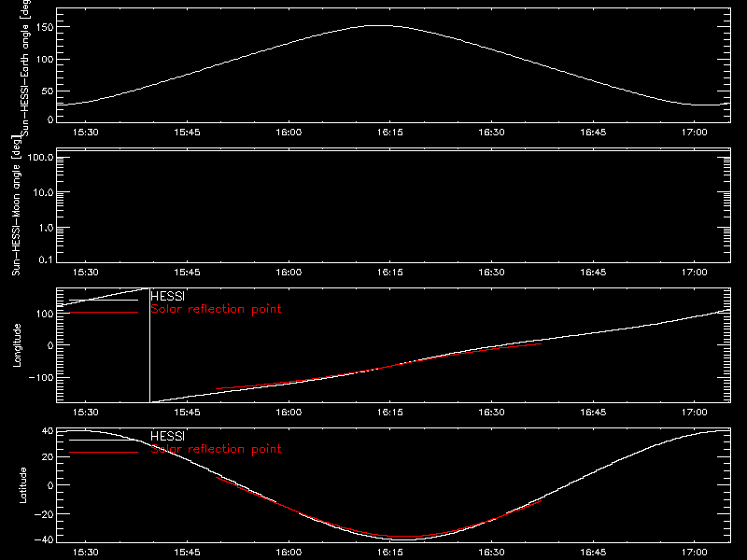Image resolution: width=747 pixels, height=560 pixels.
Task: Click the Longitude axis label
Action: [17, 345]
